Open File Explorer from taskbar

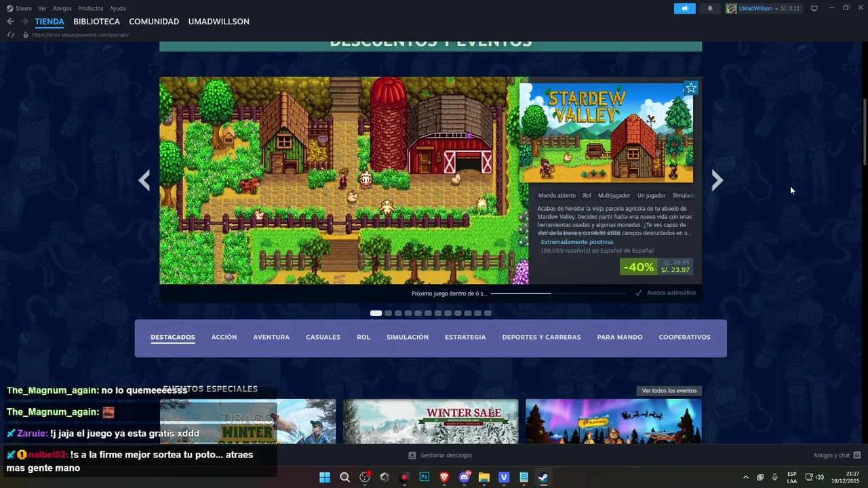click(x=484, y=477)
